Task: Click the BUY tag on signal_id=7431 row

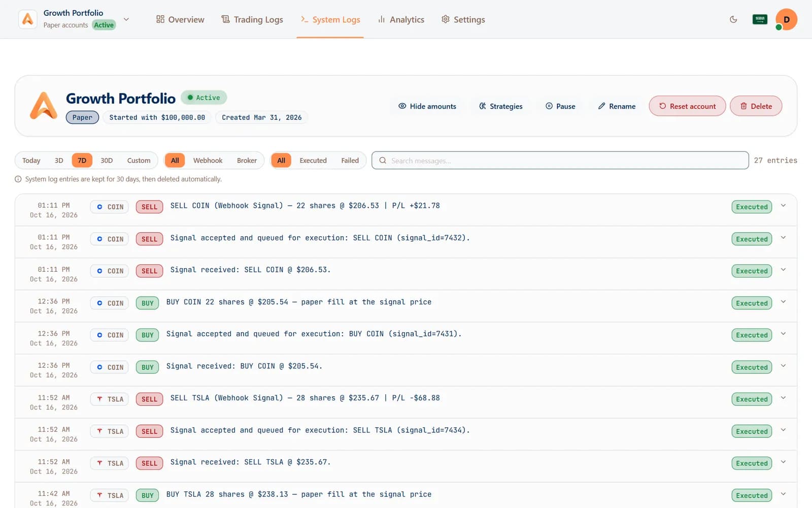Action: tap(147, 335)
